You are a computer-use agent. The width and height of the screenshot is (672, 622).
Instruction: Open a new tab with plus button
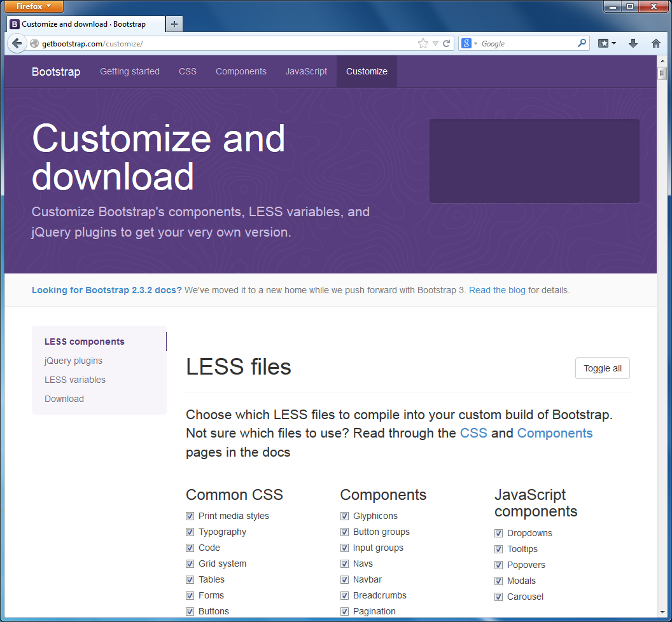(x=174, y=24)
